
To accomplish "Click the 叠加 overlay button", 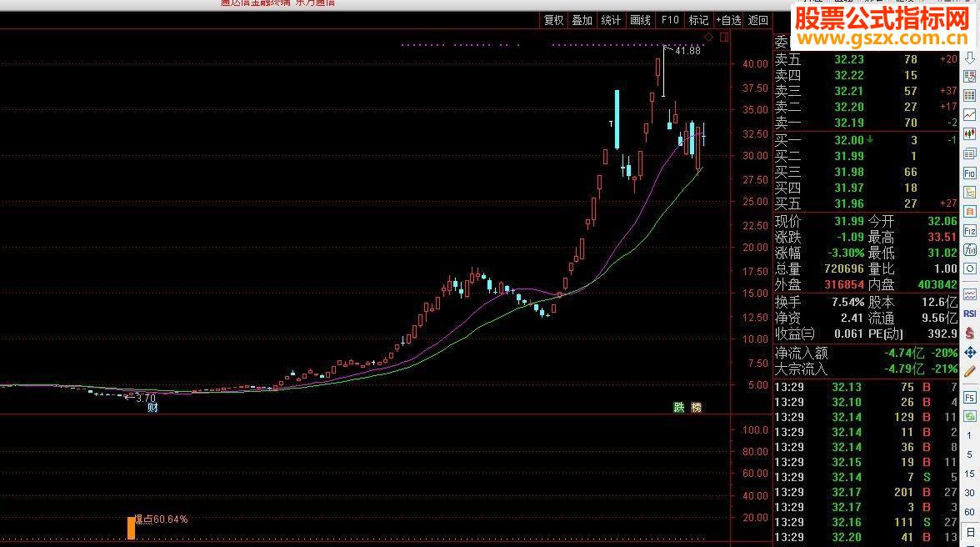I will [582, 20].
